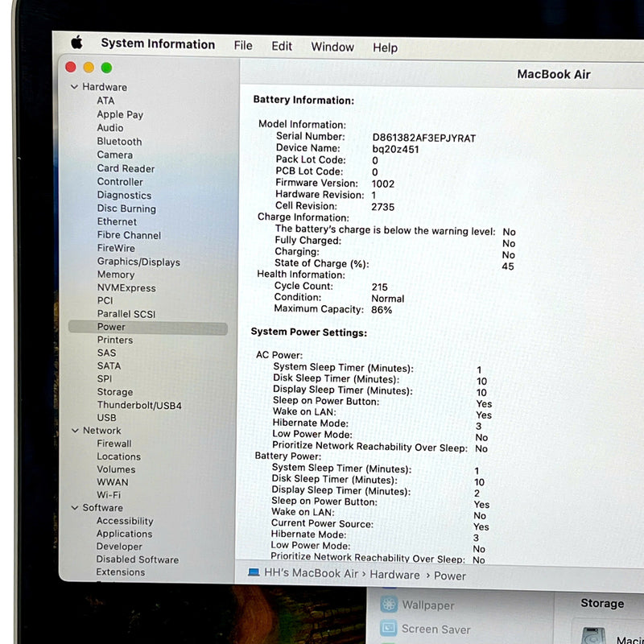The height and width of the screenshot is (644, 644).
Task: Select Power in the sidebar
Action: click(x=111, y=327)
